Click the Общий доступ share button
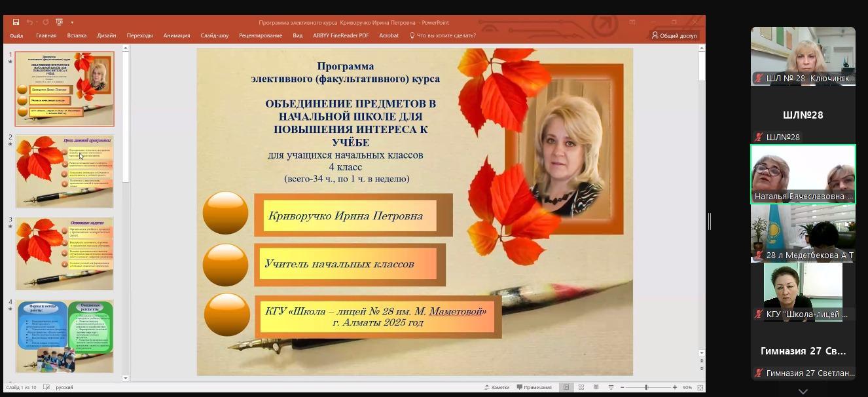 tap(674, 35)
